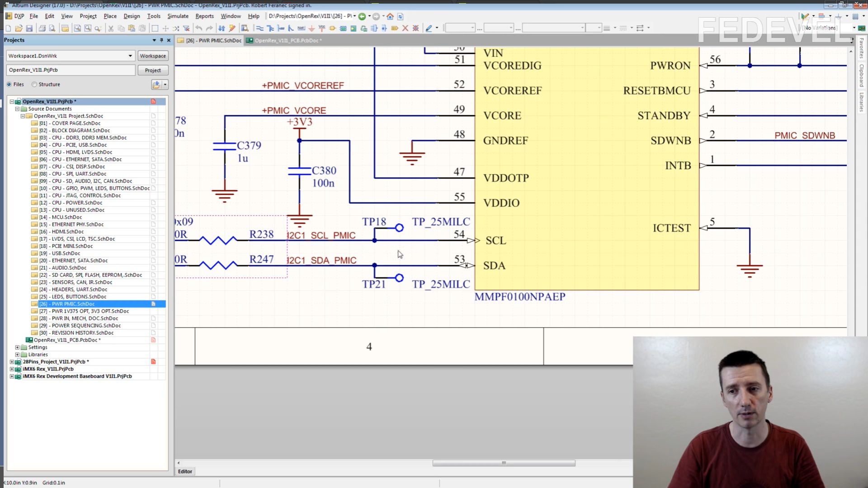Click the GND power port tool
Image resolution: width=868 pixels, height=488 pixels.
tap(311, 28)
